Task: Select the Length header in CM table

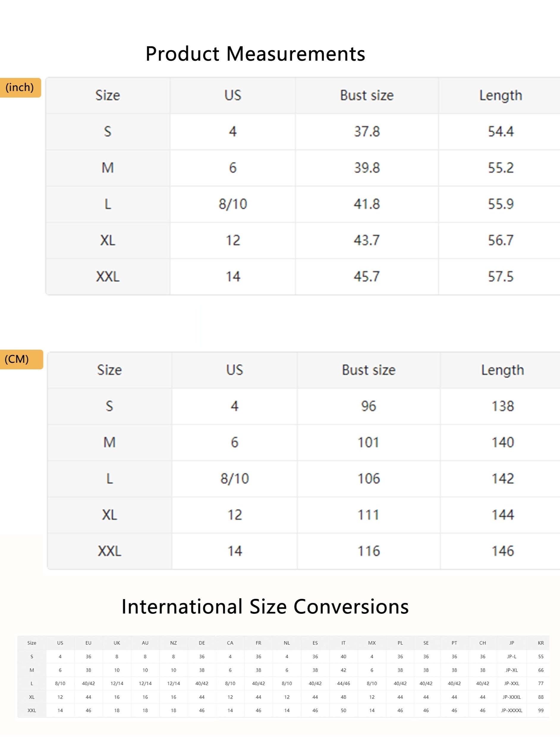Action: click(502, 370)
